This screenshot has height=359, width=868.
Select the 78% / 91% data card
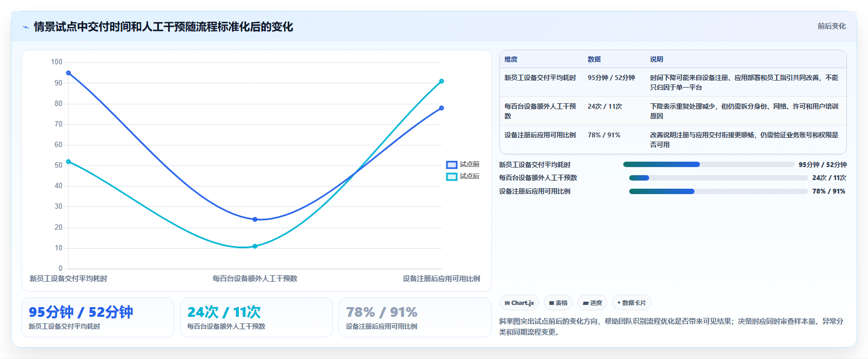tap(415, 317)
